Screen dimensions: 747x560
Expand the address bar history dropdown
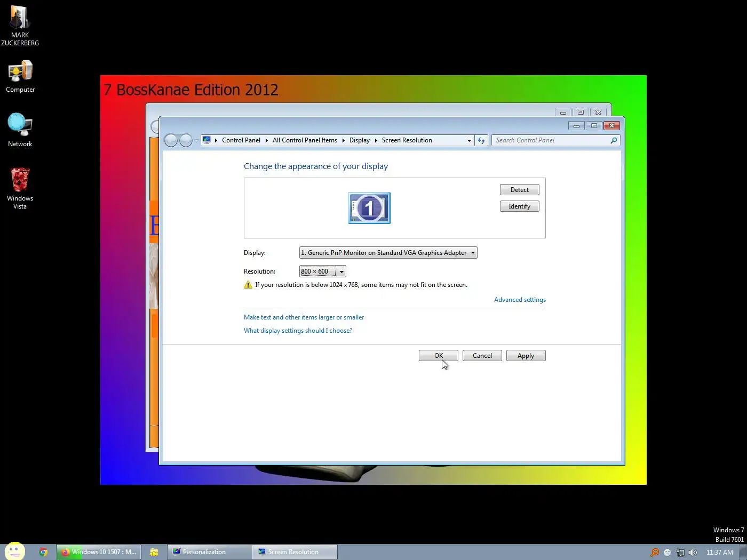coord(469,140)
